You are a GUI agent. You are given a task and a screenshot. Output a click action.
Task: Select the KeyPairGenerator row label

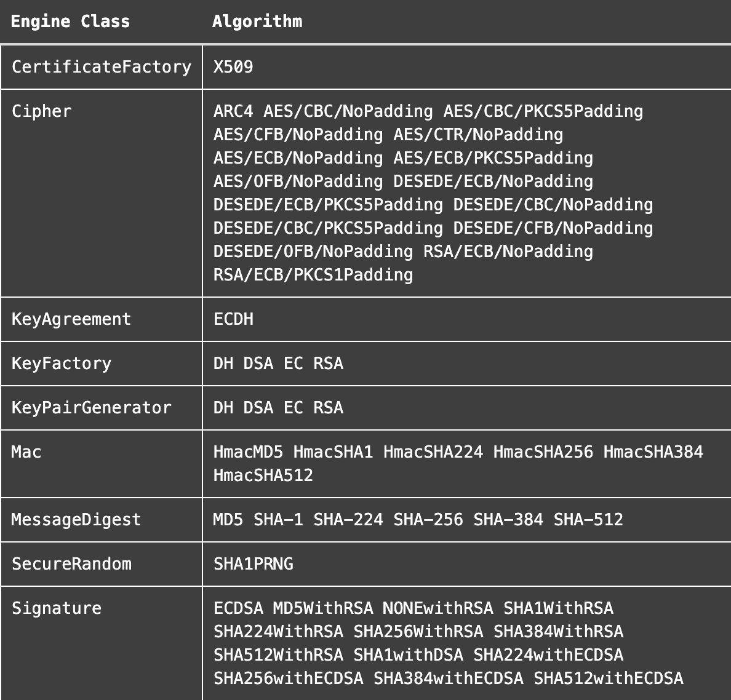91,407
